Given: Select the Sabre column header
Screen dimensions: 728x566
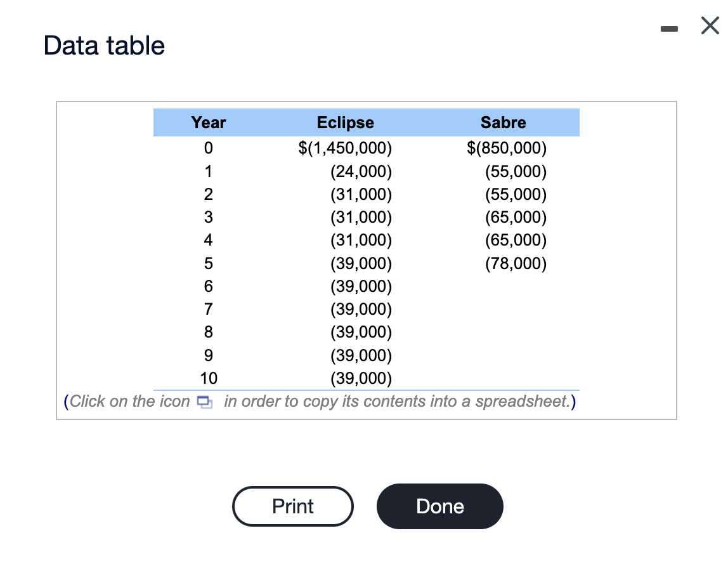Looking at the screenshot, I should [x=504, y=122].
